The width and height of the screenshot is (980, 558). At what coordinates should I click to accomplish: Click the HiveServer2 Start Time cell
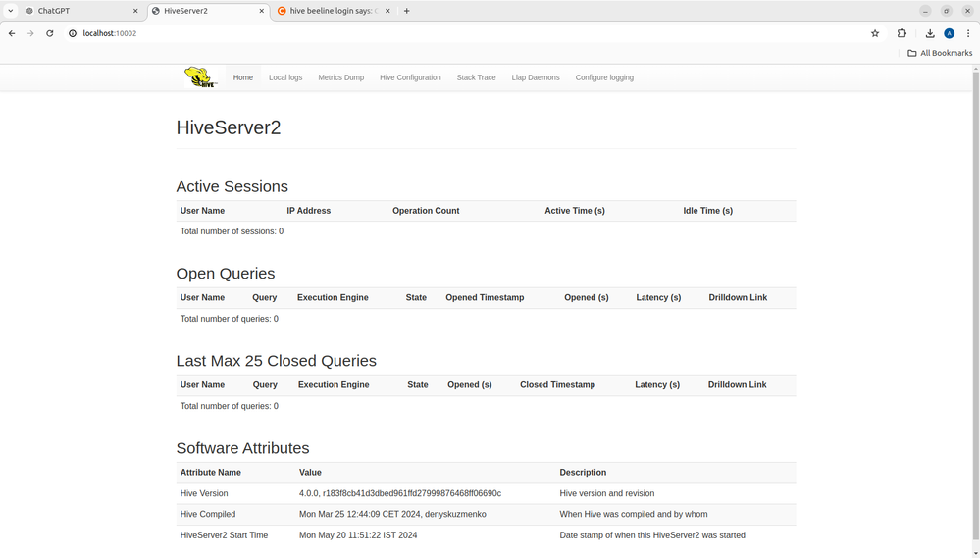pos(225,535)
